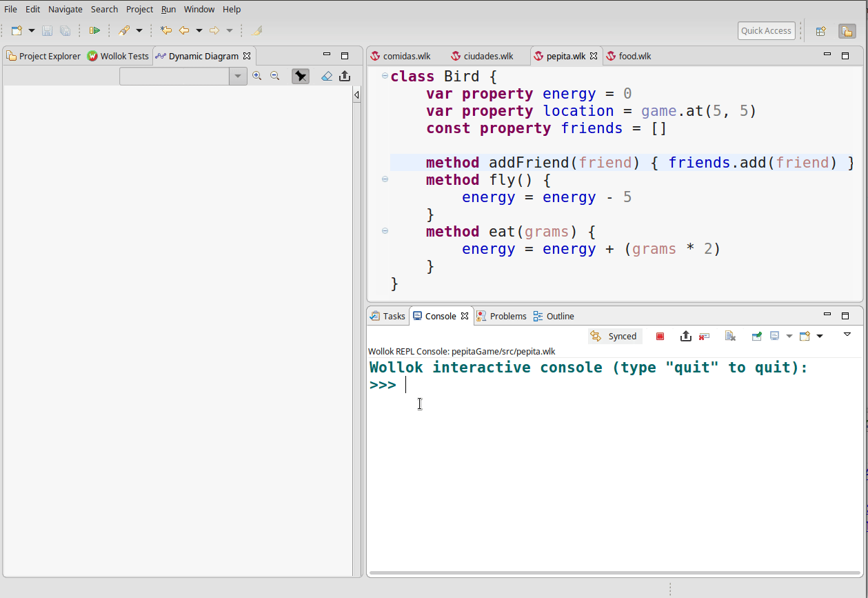Open Forward history dropdown arrow
Screen dimensions: 868x598
tap(230, 30)
